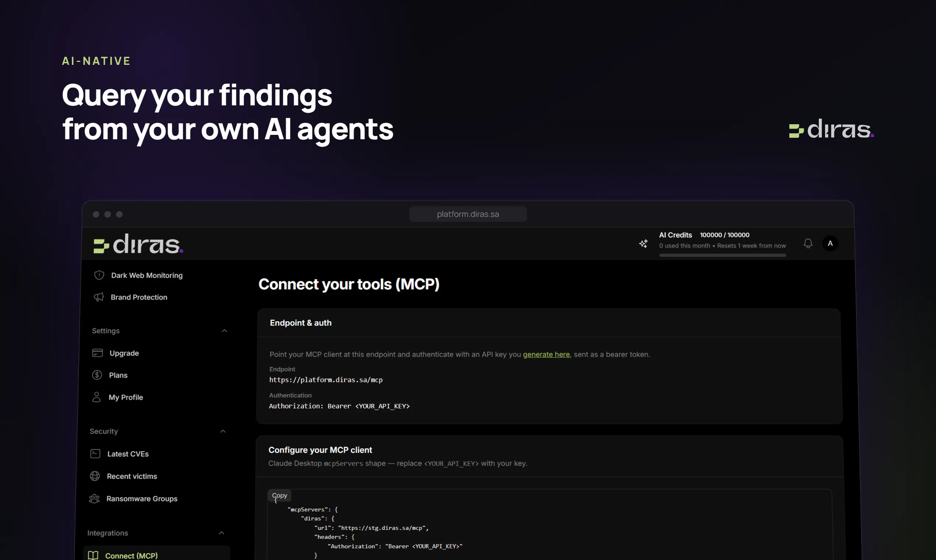Click the "Authentication" field label
Image resolution: width=936 pixels, height=560 pixels.
click(290, 395)
